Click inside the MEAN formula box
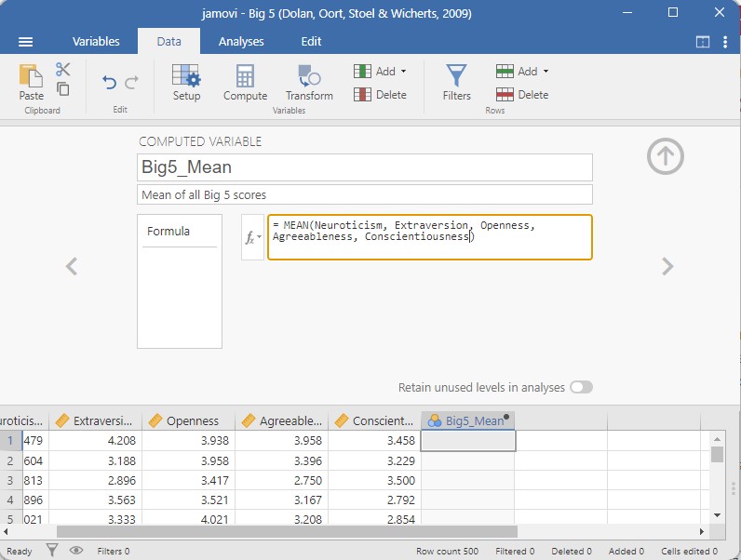 pos(429,237)
